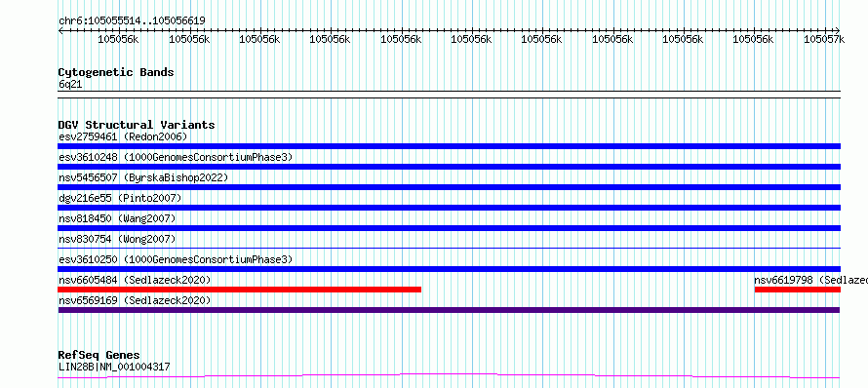Open the LIN28B|NM_001004317 gene label
Image resolution: width=868 pixels, height=388 pixels.
click(114, 367)
